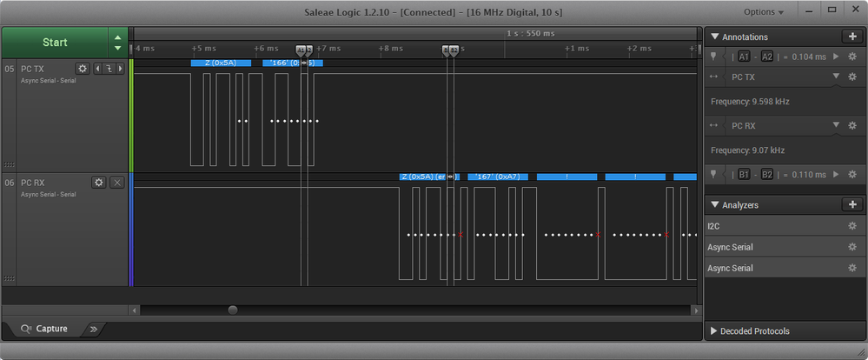868x360 pixels.
Task: Expand A1-A2 marker pair details arrow
Action: [x=836, y=57]
